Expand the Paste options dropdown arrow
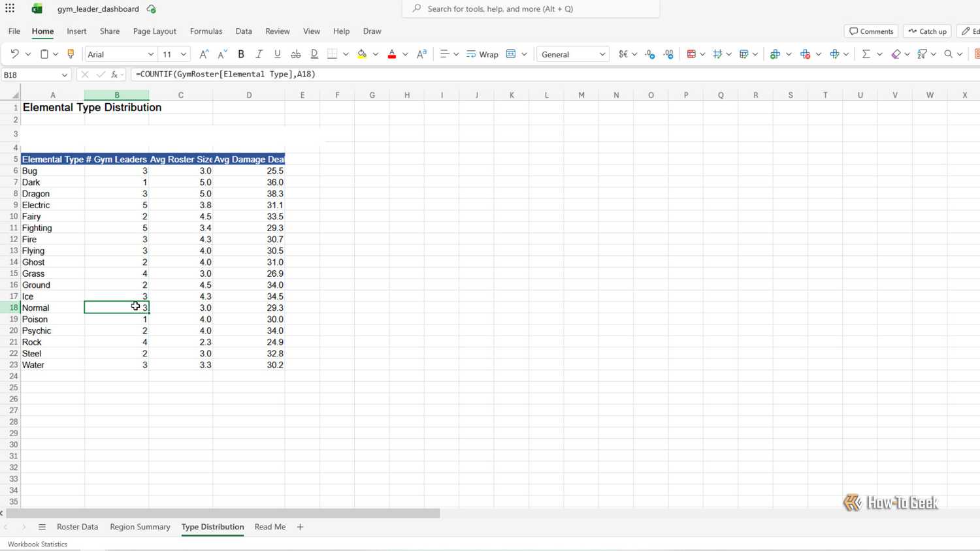The image size is (980, 551). pyautogui.click(x=56, y=54)
